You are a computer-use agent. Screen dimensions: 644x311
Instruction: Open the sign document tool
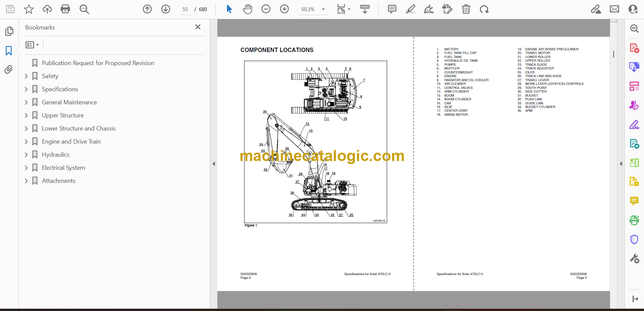tap(429, 9)
